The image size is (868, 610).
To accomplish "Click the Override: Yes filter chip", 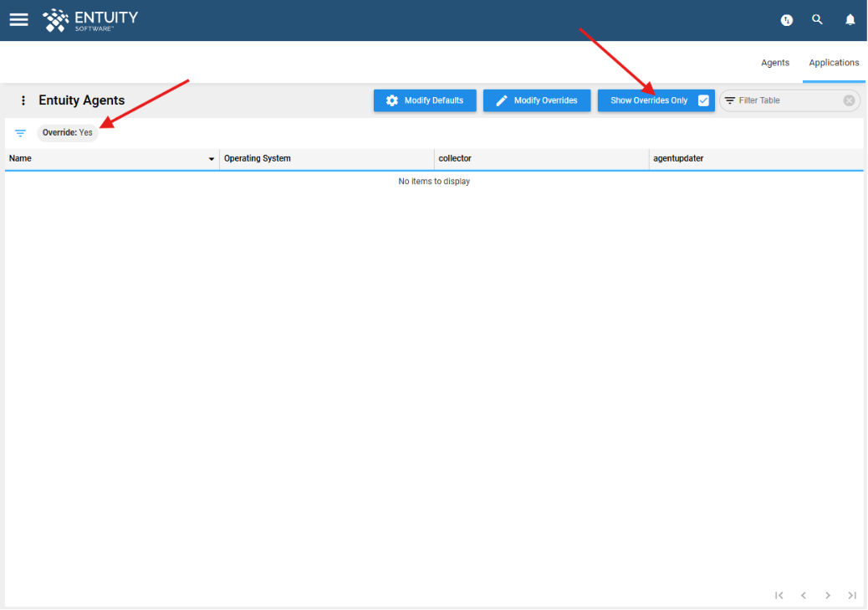I will (x=68, y=133).
